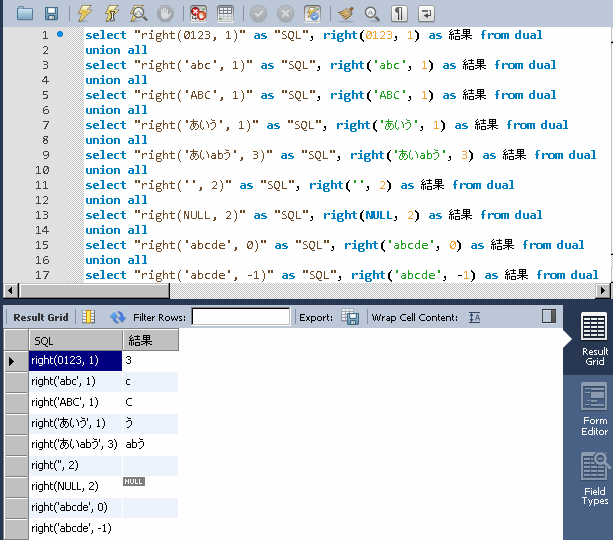The width and height of the screenshot is (613, 540).
Task: Execute the query with the lightning bolt icon
Action: pyautogui.click(x=84, y=14)
